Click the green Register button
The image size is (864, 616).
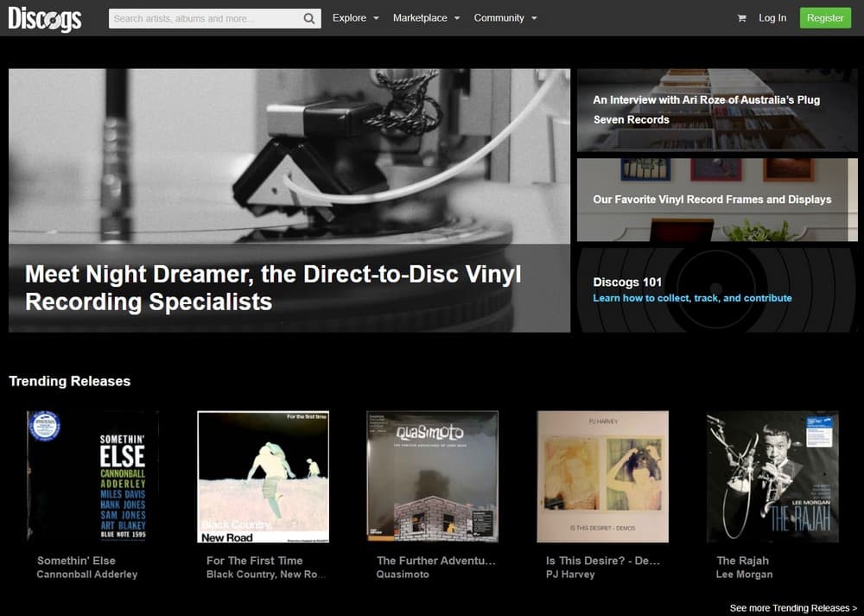click(825, 18)
